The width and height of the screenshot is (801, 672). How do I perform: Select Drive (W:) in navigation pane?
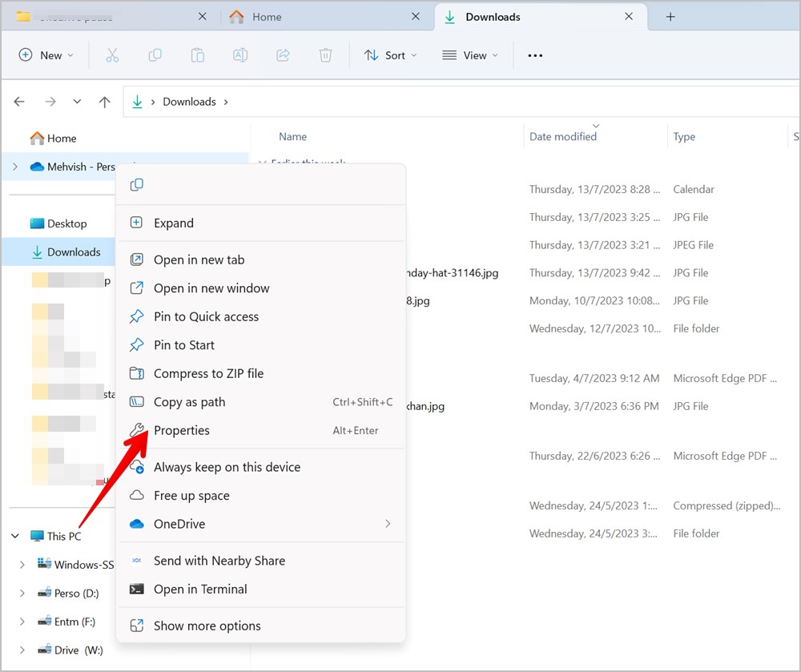point(70,650)
